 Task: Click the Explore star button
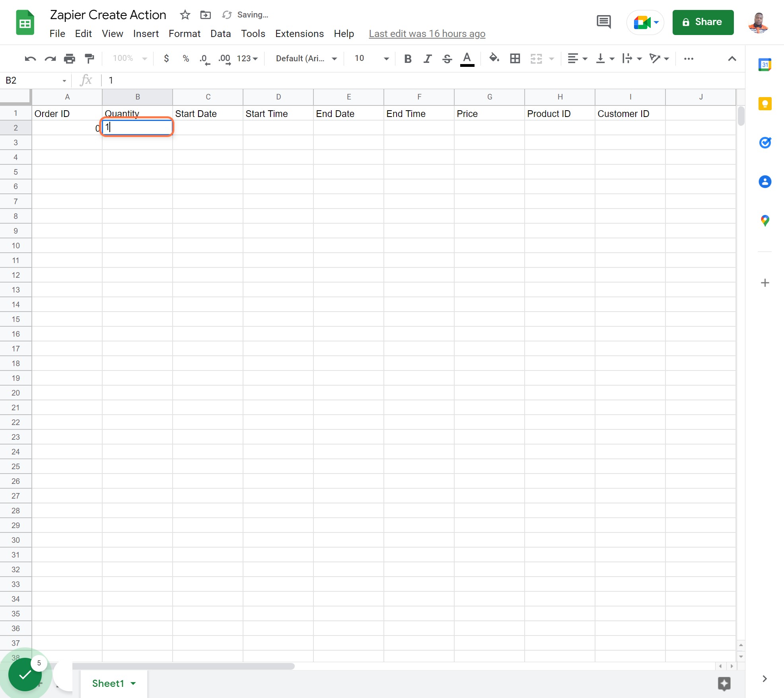point(724,684)
